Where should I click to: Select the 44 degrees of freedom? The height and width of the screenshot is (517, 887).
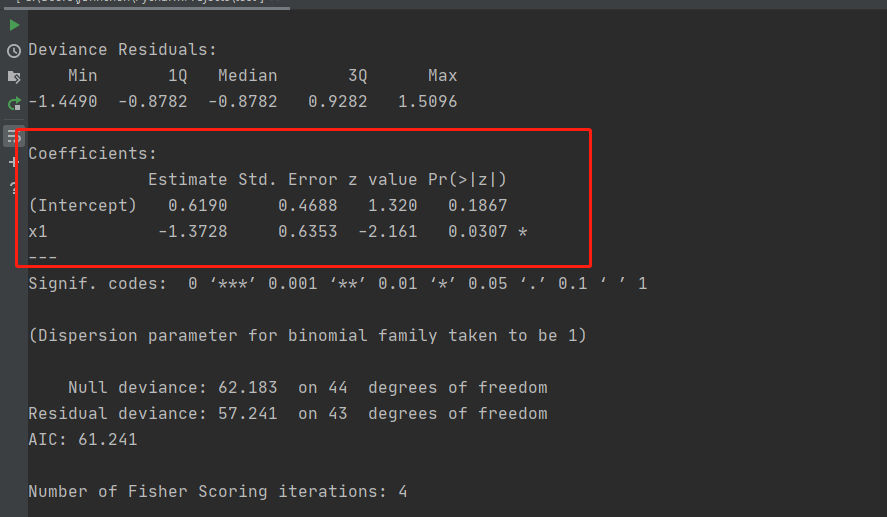(338, 387)
